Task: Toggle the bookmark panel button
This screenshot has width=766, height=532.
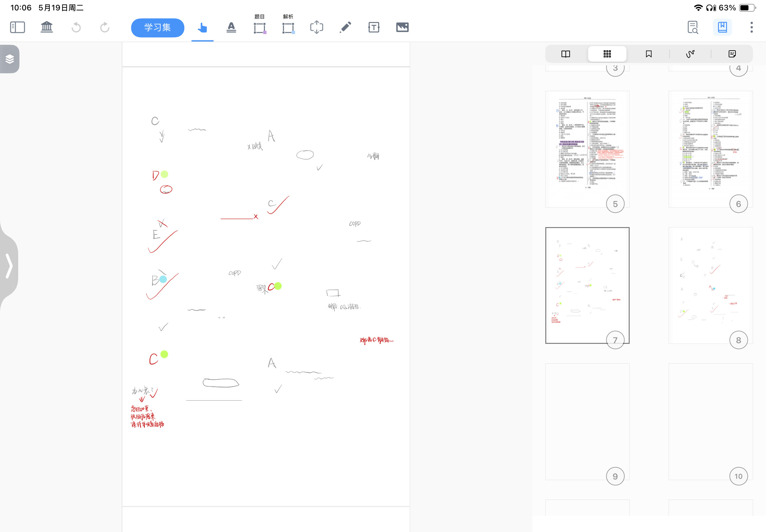Action: (722, 27)
